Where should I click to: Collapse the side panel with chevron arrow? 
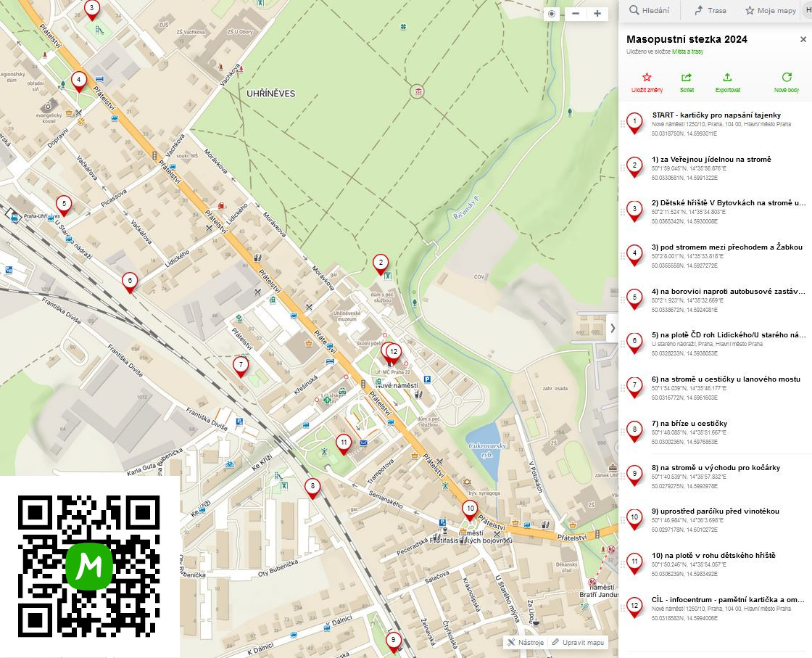[613, 328]
